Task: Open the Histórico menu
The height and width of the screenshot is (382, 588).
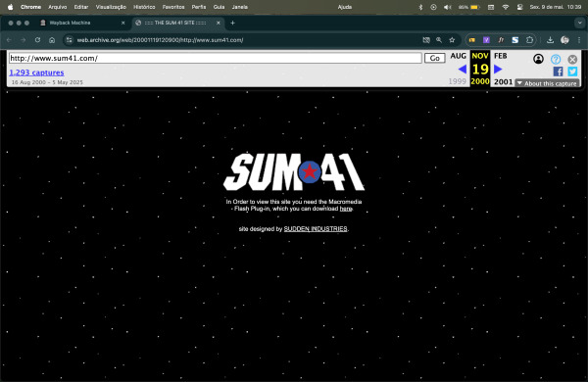Action: 144,7
